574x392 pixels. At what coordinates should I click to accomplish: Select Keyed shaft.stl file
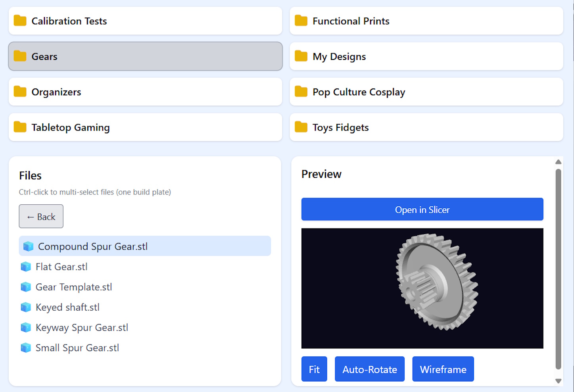point(145,307)
